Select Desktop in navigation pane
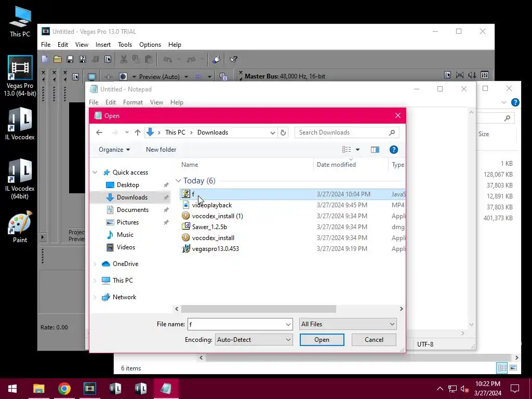532x399 pixels. point(128,185)
